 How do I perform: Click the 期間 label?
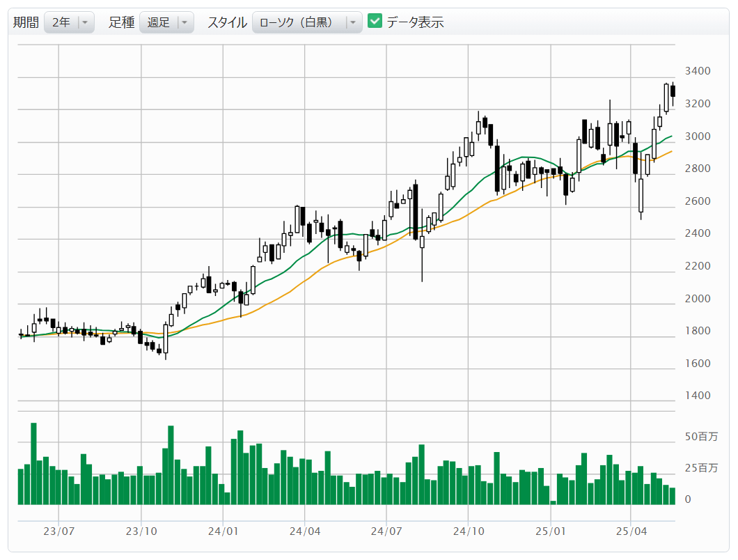click(x=26, y=22)
